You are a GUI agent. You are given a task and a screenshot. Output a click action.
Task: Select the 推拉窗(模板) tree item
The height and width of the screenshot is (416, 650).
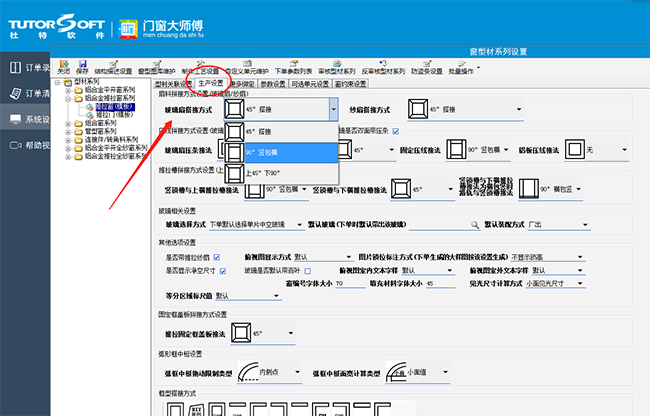(115, 107)
